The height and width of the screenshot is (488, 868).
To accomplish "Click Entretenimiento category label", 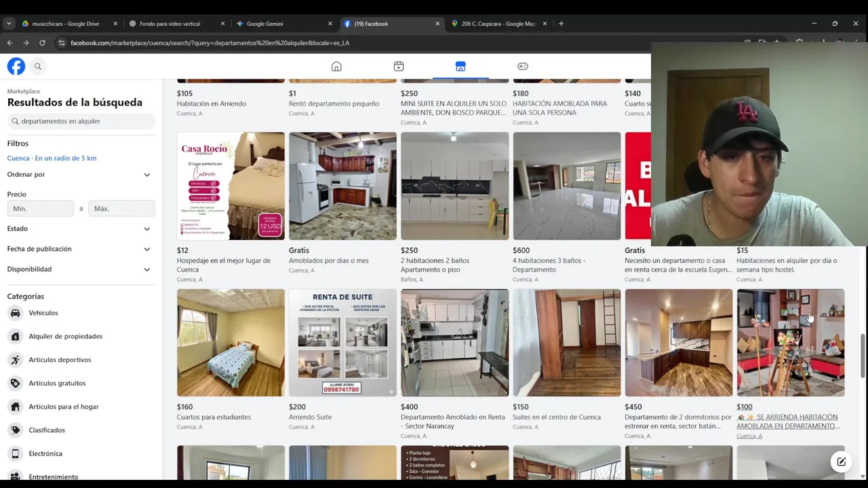I will pyautogui.click(x=54, y=477).
